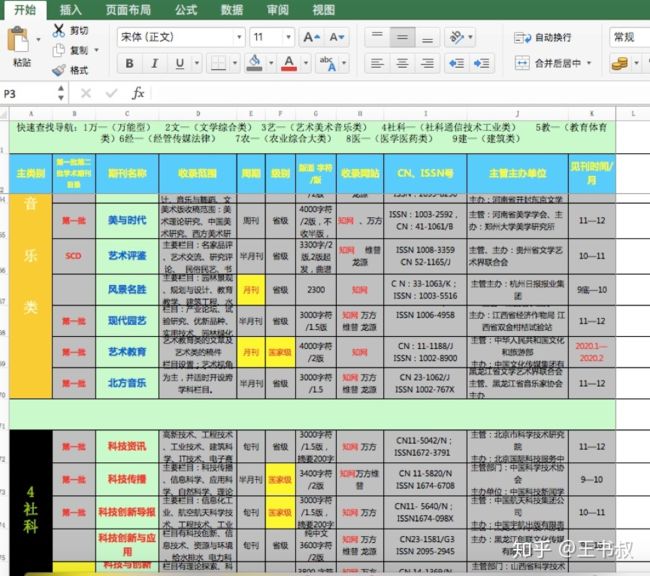Select the yellow 月刊 cell in 风景名胜 row
The image size is (650, 576).
pos(251,289)
